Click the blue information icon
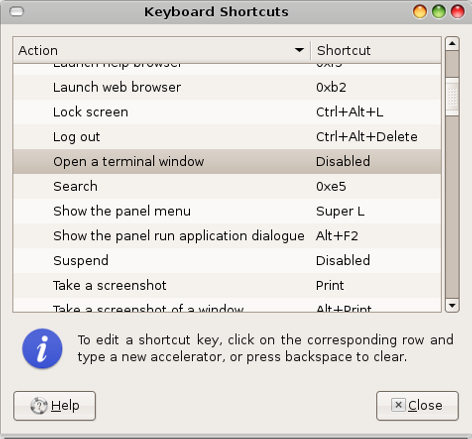 [x=42, y=349]
